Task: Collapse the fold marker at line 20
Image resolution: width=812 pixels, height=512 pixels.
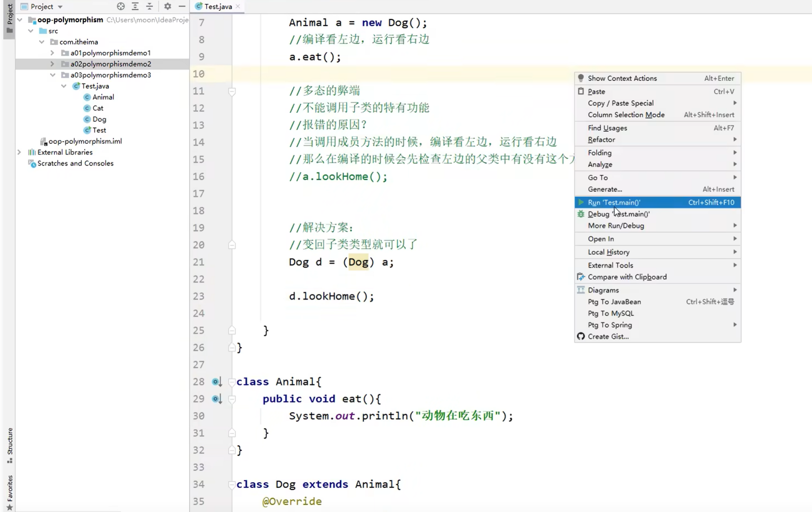Action: [x=232, y=245]
